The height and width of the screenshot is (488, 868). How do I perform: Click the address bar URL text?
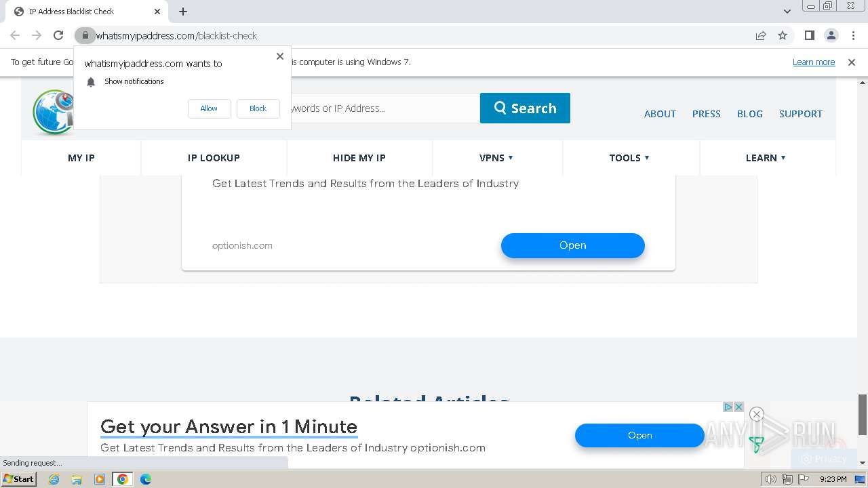coord(176,35)
